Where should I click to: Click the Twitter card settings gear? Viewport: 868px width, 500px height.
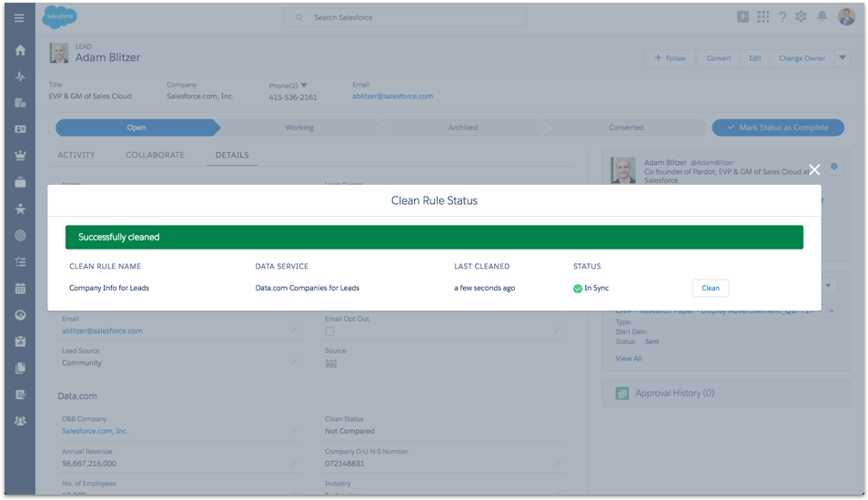(x=834, y=167)
